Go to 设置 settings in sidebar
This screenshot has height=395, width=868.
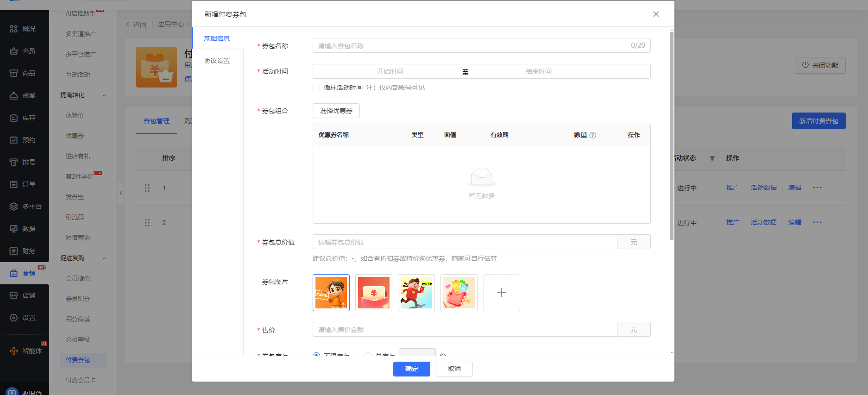coord(14,318)
